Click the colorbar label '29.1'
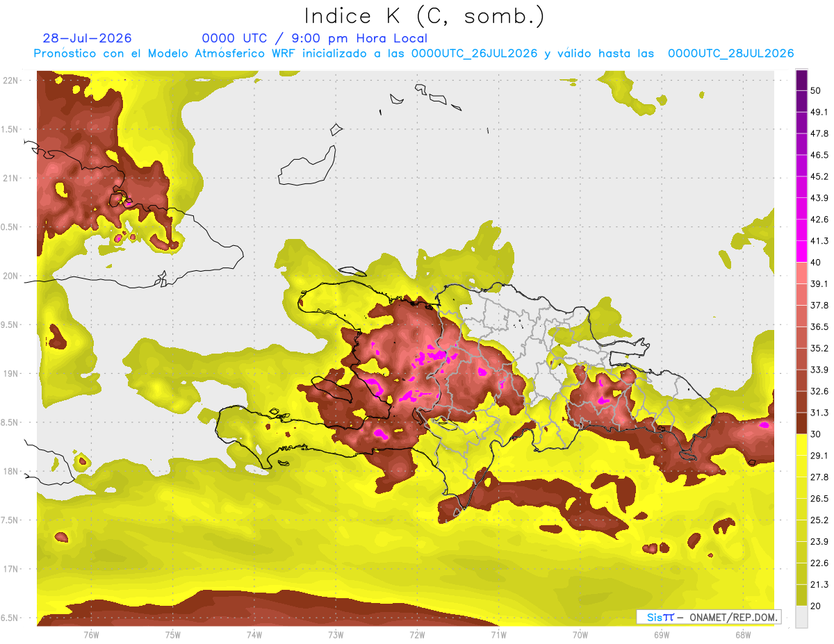The width and height of the screenshot is (834, 644). click(x=819, y=455)
